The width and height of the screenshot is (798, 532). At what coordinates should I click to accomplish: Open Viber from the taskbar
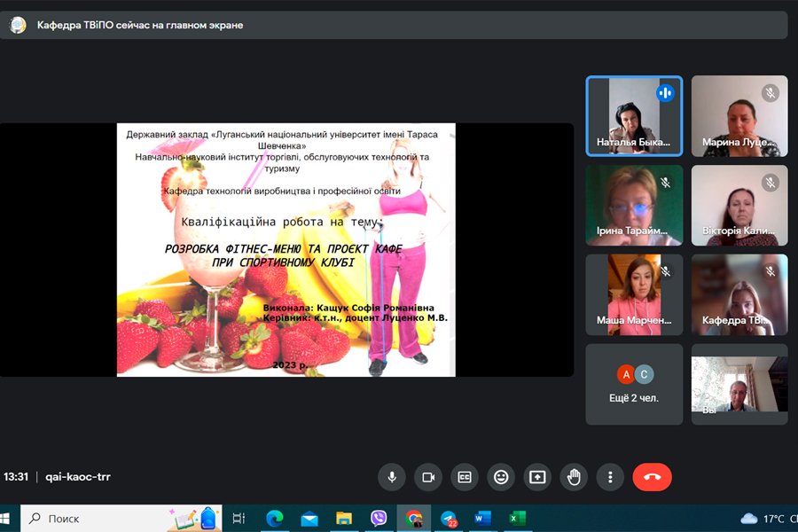pyautogui.click(x=379, y=518)
